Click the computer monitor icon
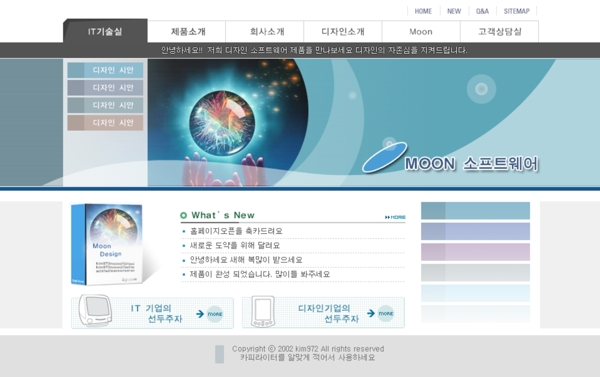 click(95, 310)
